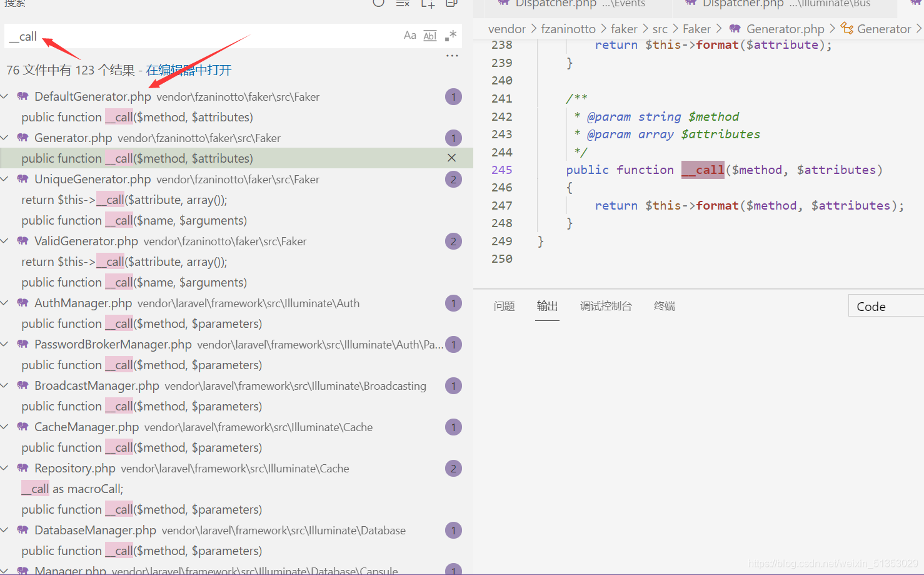Click match count badge for DefaultGenerator.php

(x=453, y=97)
